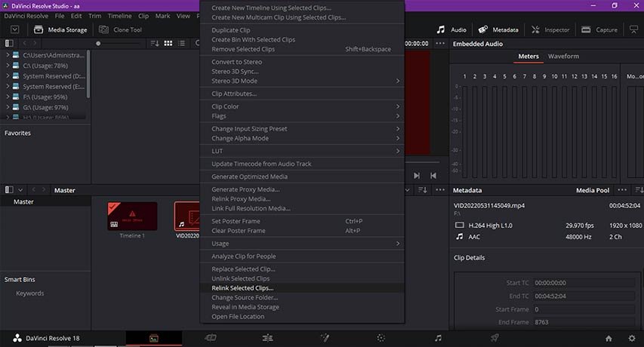The width and height of the screenshot is (644, 347).
Task: Open Project Settings gear icon
Action: [632, 339]
